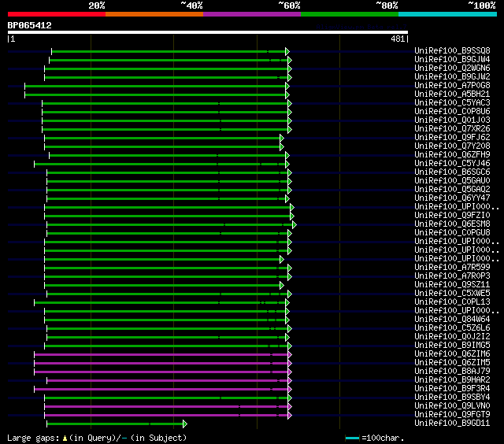
Task: Click the arrowhead ending the B9SSQ8 alignment
Action: tap(288, 51)
